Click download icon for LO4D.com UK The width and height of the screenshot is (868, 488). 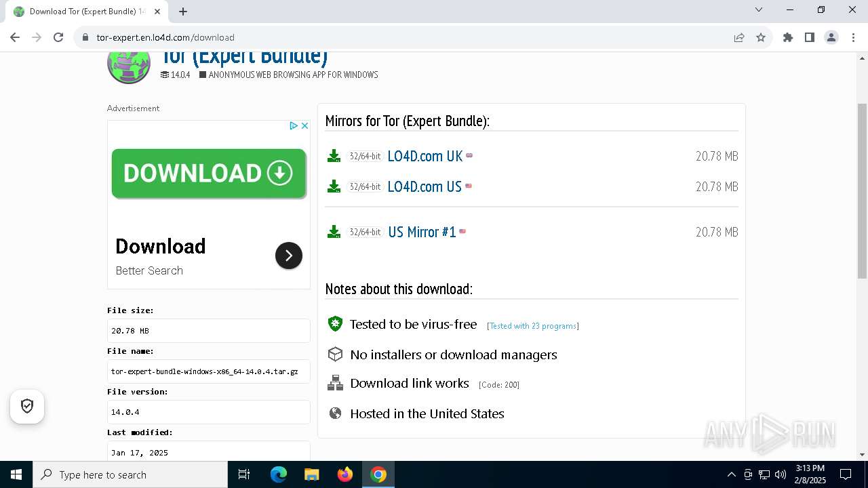[334, 156]
